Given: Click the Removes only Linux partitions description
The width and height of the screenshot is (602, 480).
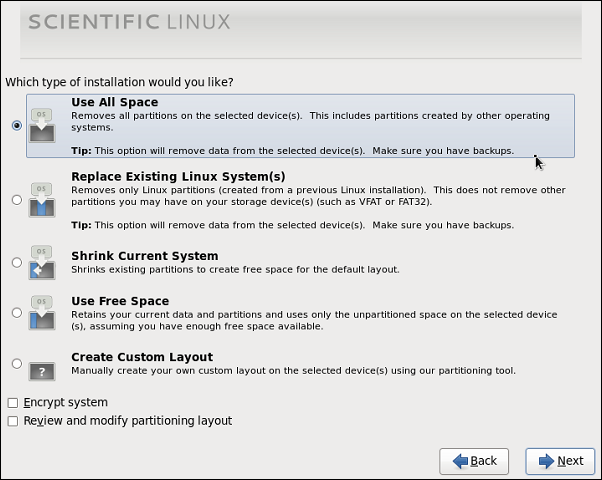Looking at the screenshot, I should coord(318,196).
